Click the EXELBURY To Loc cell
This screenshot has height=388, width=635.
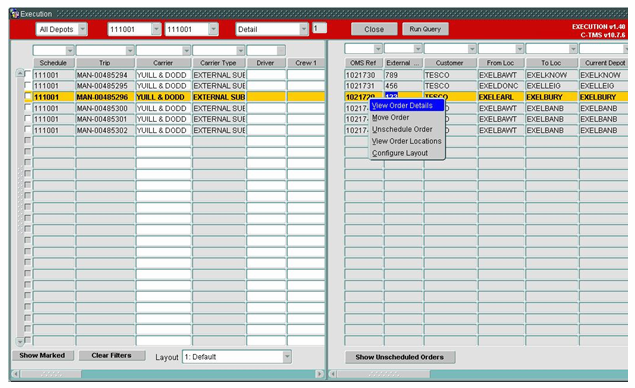pos(552,97)
